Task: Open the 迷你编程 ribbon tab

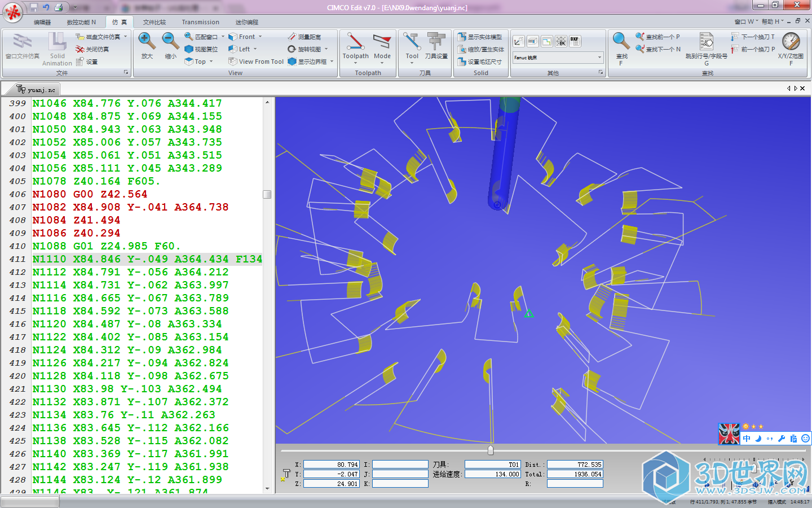Action: tap(246, 22)
